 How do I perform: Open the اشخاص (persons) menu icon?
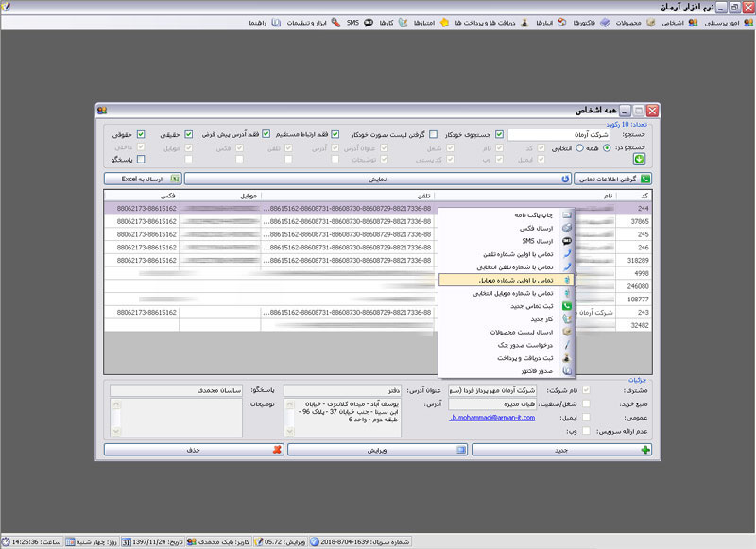coord(693,23)
